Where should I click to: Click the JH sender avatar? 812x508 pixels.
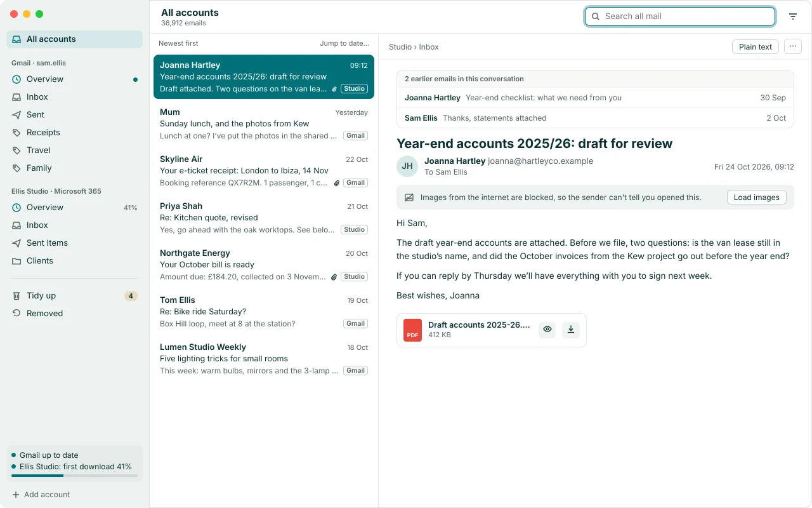tap(407, 166)
